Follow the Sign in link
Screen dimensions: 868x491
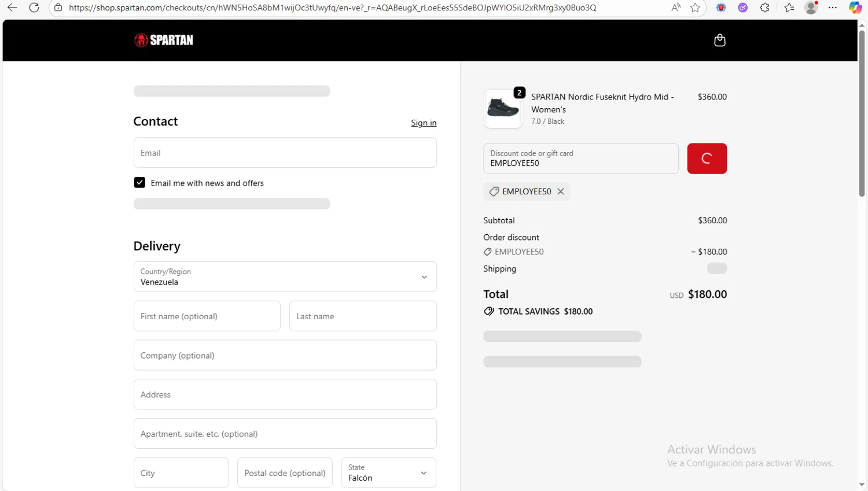pos(424,123)
